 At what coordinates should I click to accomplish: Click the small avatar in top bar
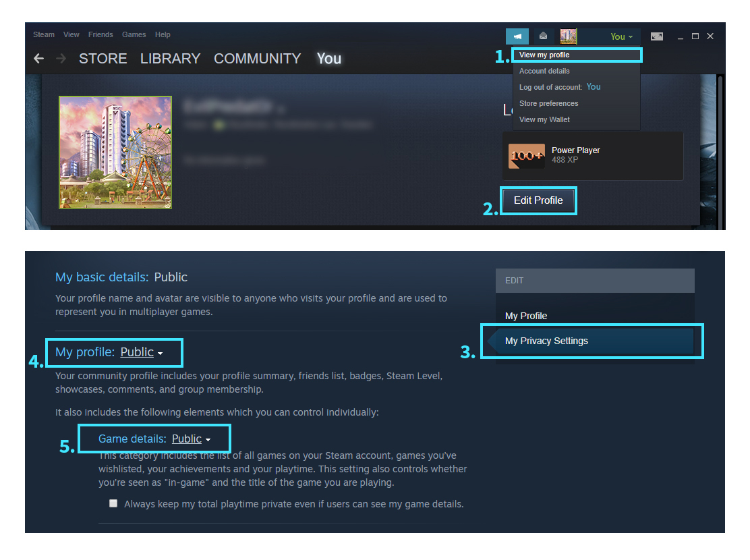coord(569,36)
